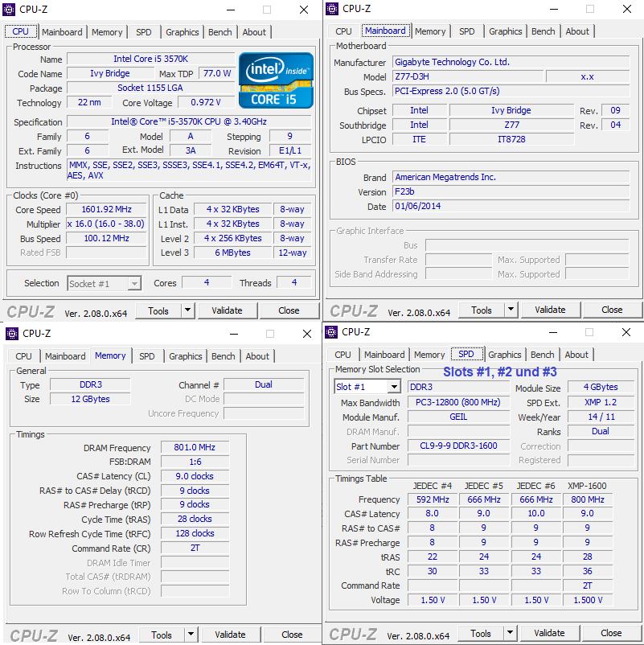This screenshot has height=645, width=644.
Task: Select SPD tab in Mainboard window
Action: [467, 31]
